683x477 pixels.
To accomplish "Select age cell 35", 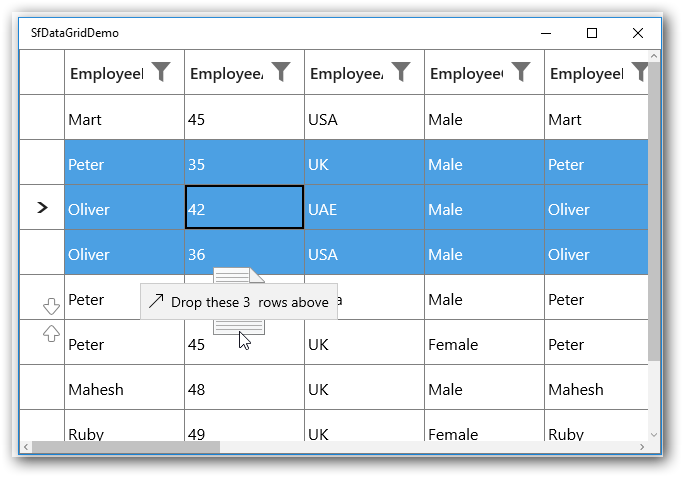I will 244,162.
